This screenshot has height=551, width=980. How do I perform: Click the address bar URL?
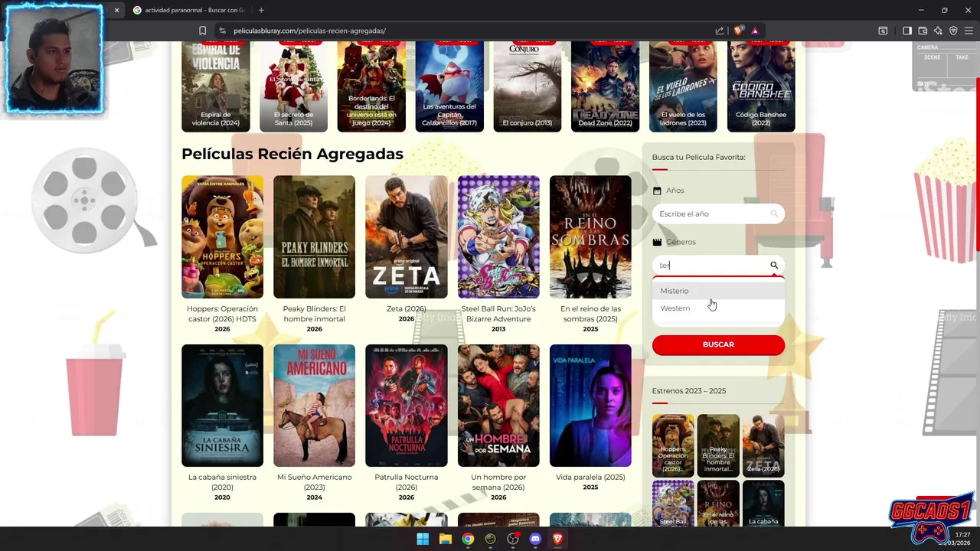point(309,31)
